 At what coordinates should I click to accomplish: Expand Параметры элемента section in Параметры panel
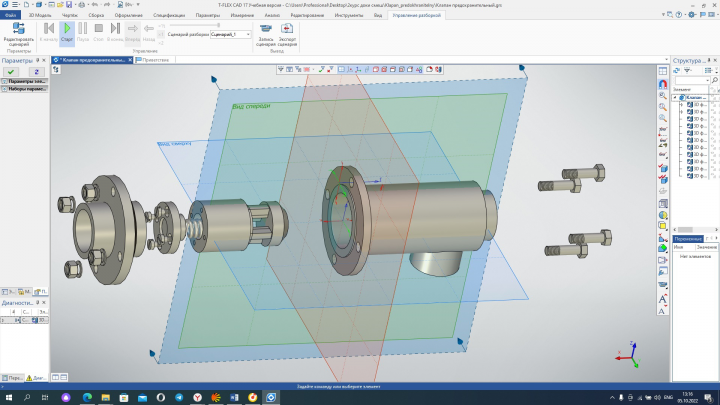click(x=24, y=81)
